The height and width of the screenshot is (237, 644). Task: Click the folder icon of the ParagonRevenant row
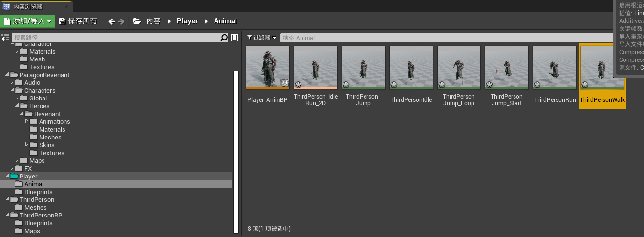(14, 75)
